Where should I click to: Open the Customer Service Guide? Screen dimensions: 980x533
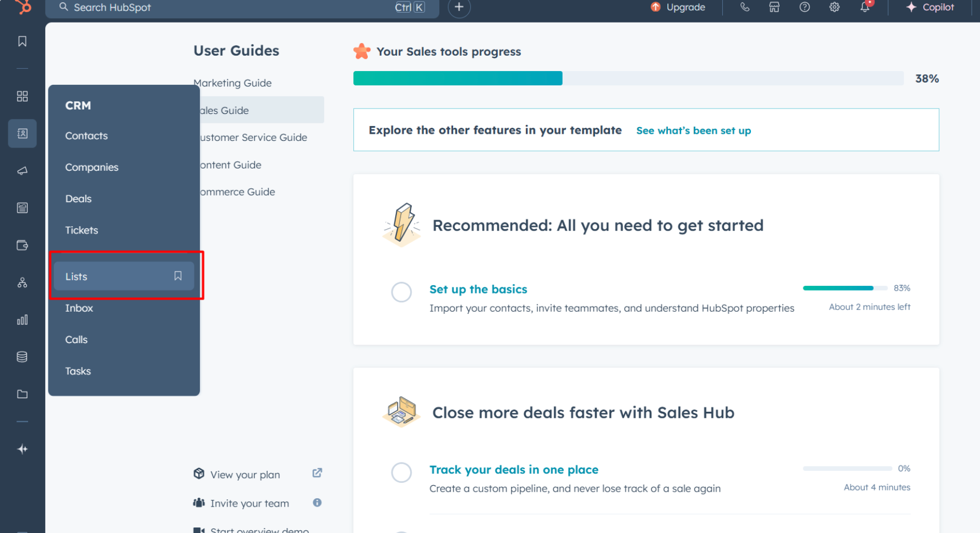tap(253, 138)
